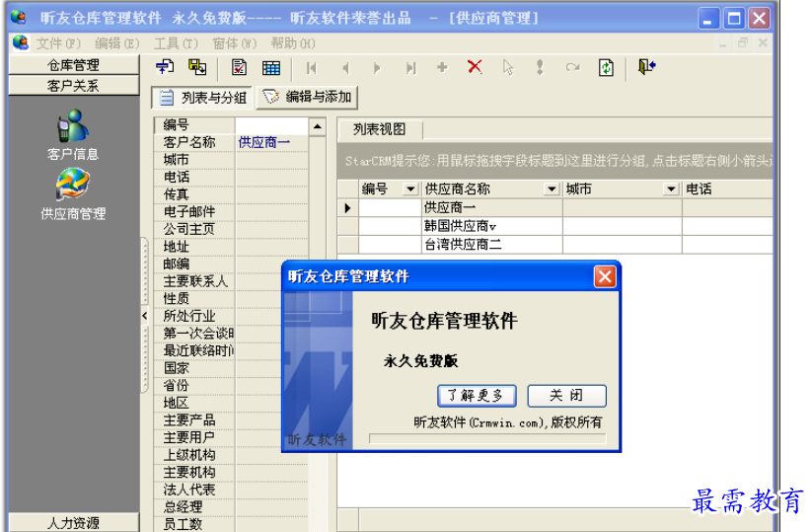812x532 pixels.
Task: Go to next record arrow
Action: [x=377, y=68]
